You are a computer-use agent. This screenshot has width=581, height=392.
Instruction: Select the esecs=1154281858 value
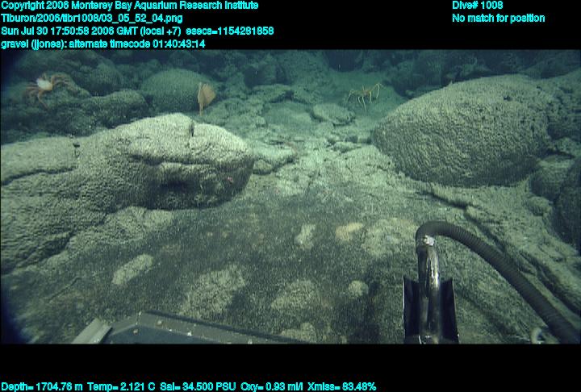tap(230, 31)
